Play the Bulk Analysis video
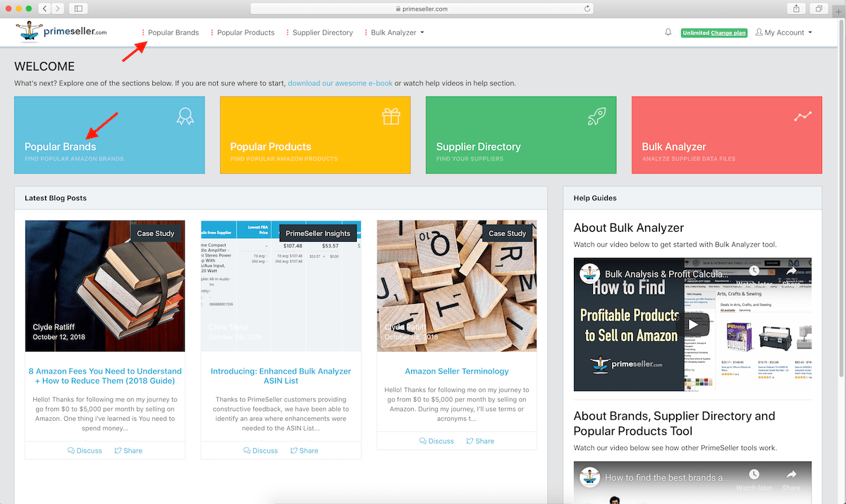Image resolution: width=846 pixels, height=504 pixels. (x=693, y=324)
